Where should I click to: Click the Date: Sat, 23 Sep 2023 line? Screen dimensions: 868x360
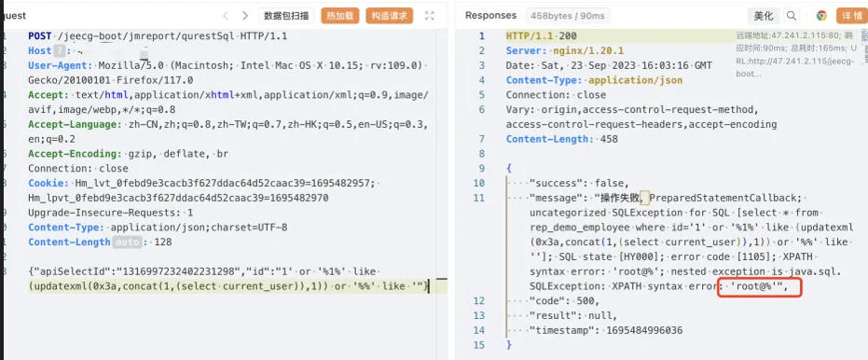tap(609, 65)
